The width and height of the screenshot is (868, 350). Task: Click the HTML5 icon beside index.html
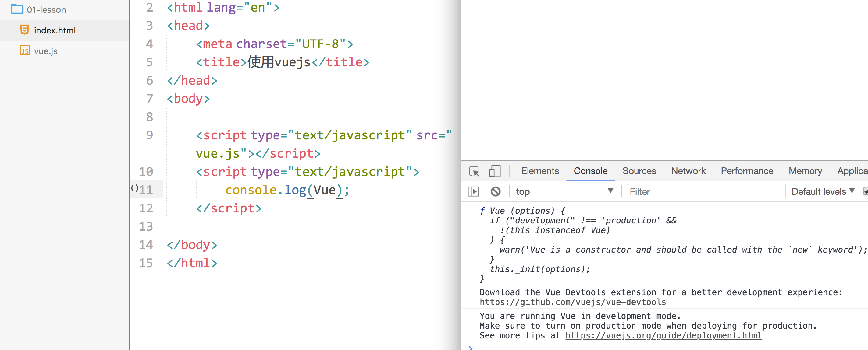24,30
